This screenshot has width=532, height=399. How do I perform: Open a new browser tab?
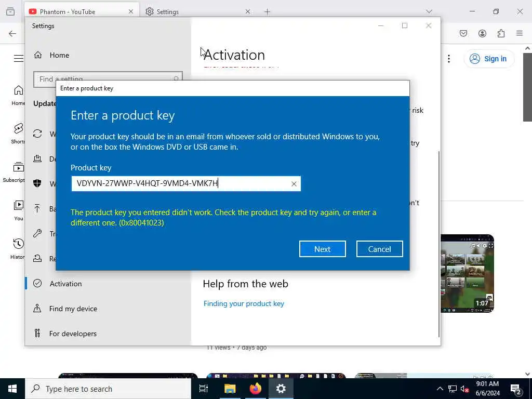pos(268,12)
